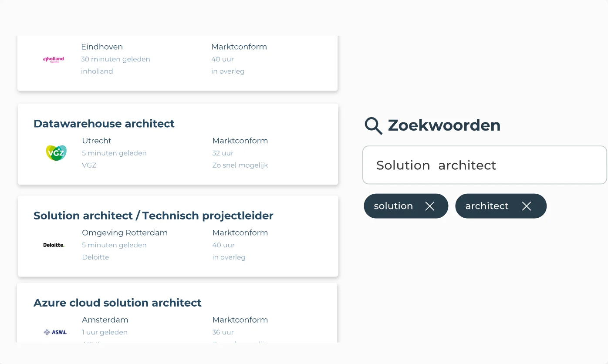Click the inholland company logo
608x364 pixels.
(x=53, y=59)
